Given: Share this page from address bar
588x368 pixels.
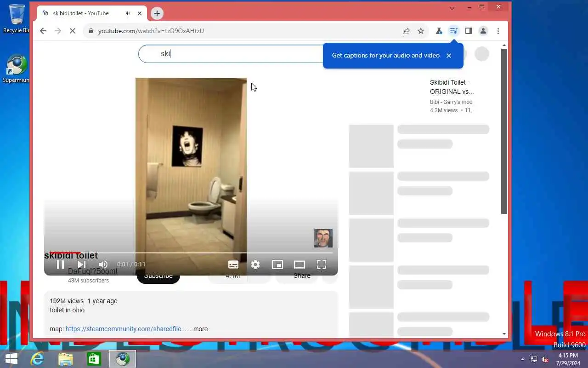Looking at the screenshot, I should (x=406, y=31).
